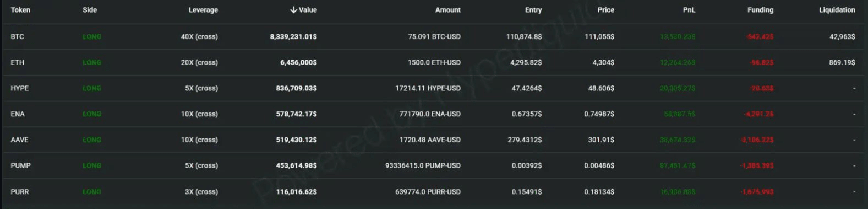Click the 1500.0 ETH-USD amount cell
The width and height of the screenshot is (868, 209).
click(x=434, y=63)
